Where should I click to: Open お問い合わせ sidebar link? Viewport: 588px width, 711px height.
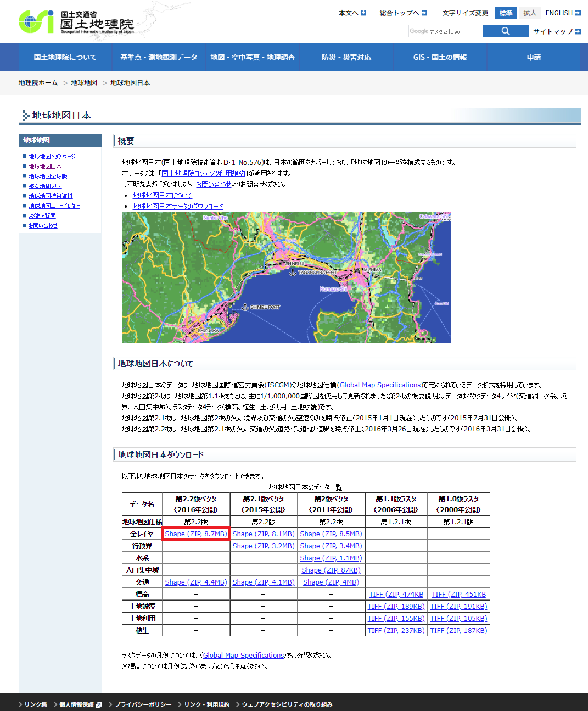click(x=43, y=226)
